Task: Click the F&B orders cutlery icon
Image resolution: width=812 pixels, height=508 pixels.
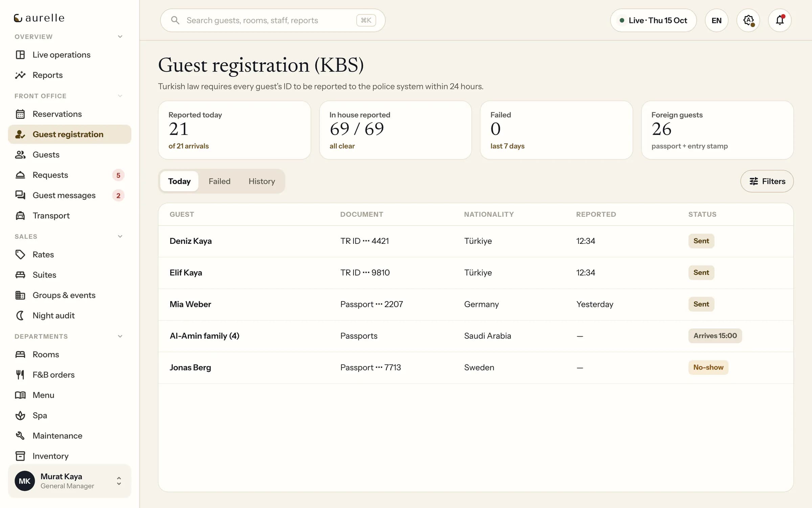Action: pyautogui.click(x=20, y=375)
